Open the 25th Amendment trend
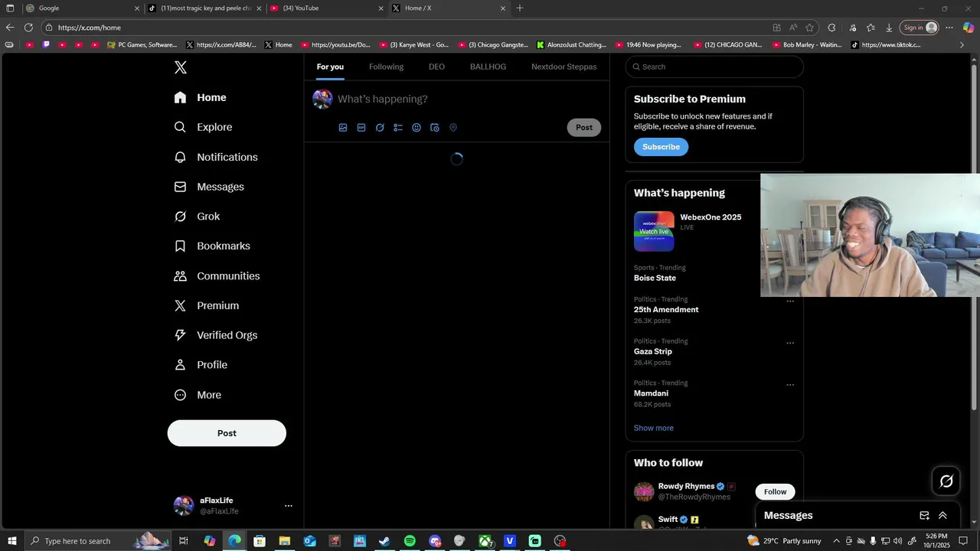 (666, 310)
